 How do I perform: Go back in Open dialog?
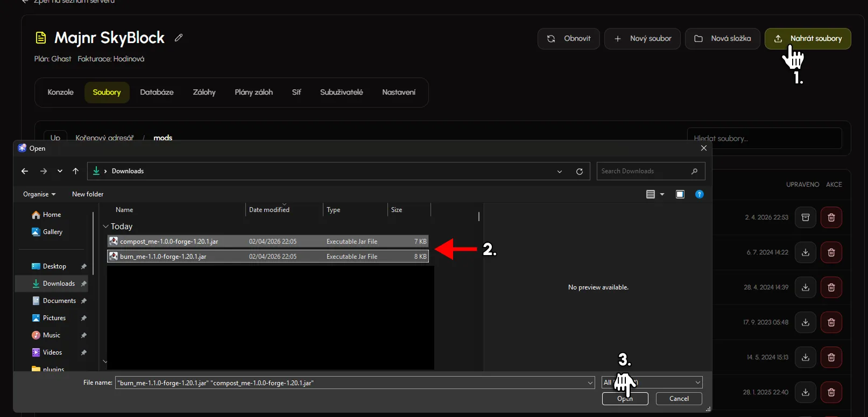(x=25, y=171)
